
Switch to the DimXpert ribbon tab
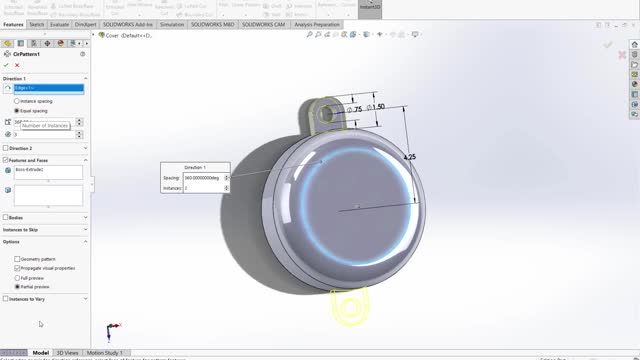click(85, 24)
